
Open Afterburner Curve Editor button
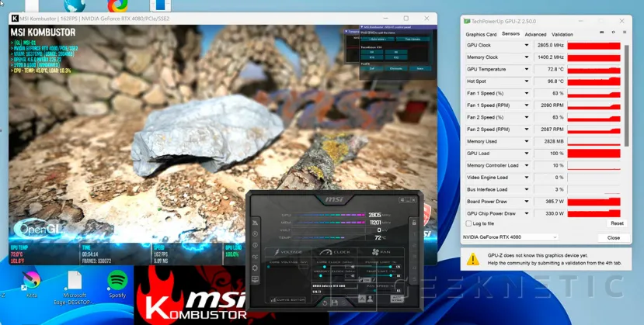coord(287,299)
